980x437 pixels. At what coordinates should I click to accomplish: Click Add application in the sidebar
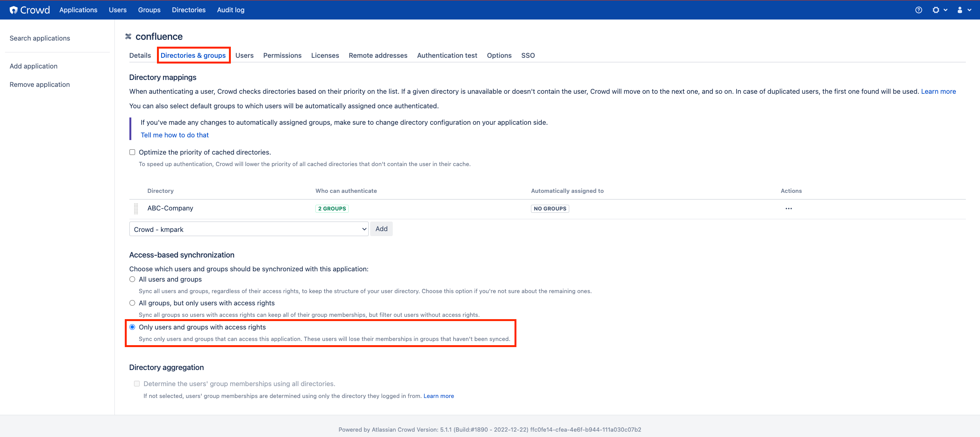[34, 66]
